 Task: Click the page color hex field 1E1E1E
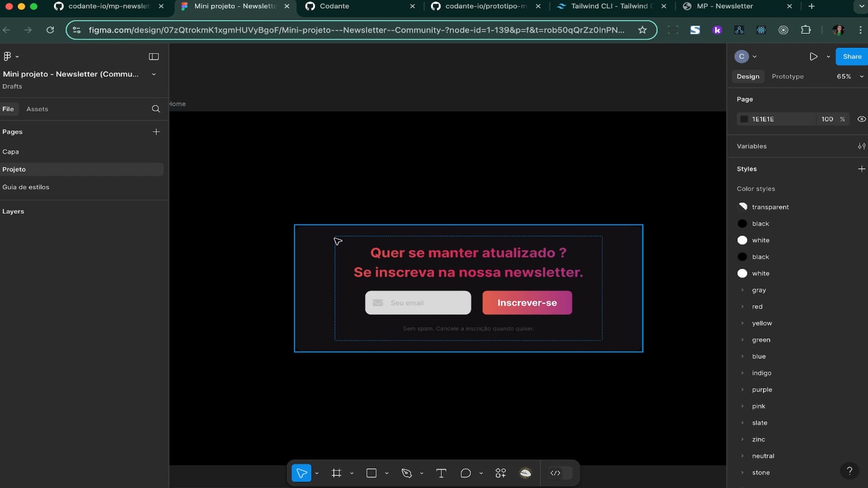[763, 119]
